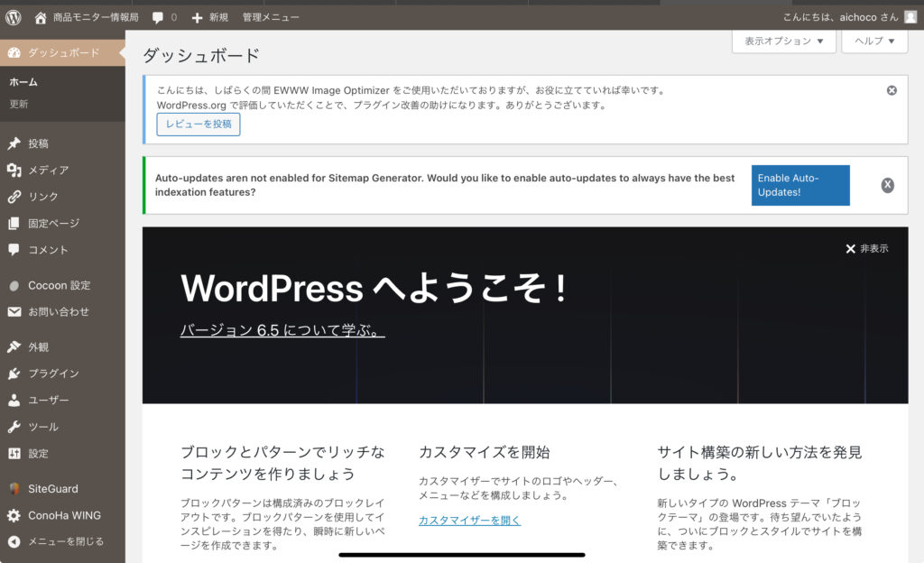Click the プラグイン plug icon
This screenshot has height=563, width=924.
click(14, 374)
